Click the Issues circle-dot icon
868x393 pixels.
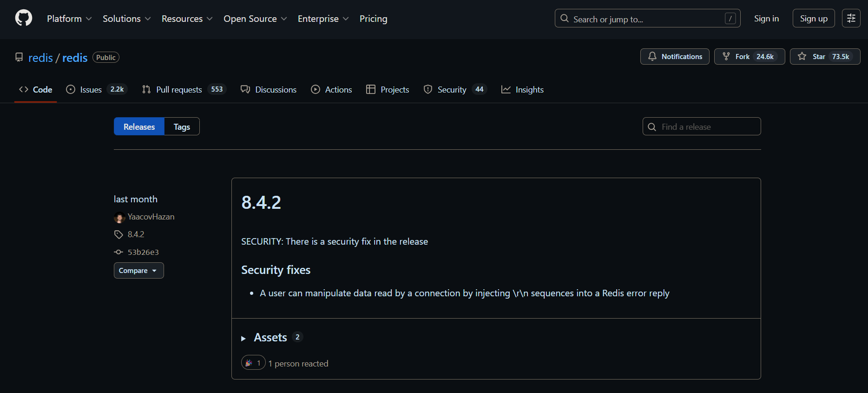click(x=71, y=89)
